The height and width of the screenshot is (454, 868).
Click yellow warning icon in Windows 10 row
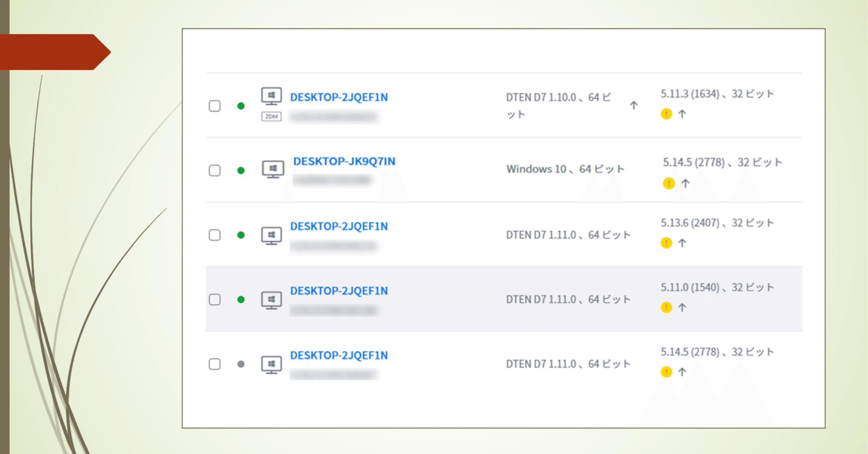669,183
